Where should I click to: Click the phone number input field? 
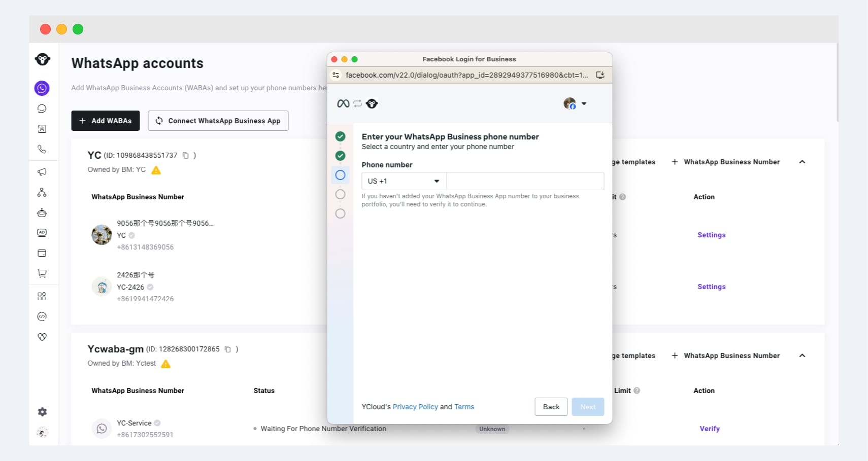click(x=525, y=181)
